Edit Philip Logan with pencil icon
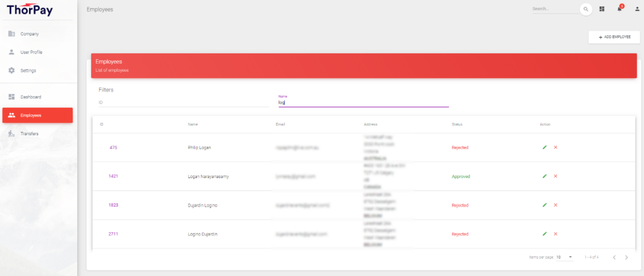644x276 pixels. [544, 147]
